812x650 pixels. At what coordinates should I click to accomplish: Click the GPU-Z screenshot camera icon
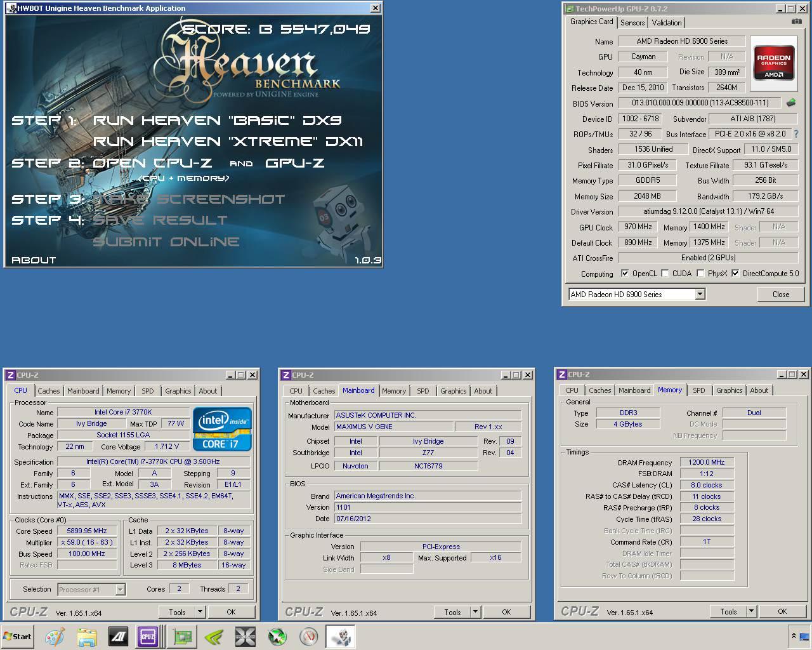(797, 22)
